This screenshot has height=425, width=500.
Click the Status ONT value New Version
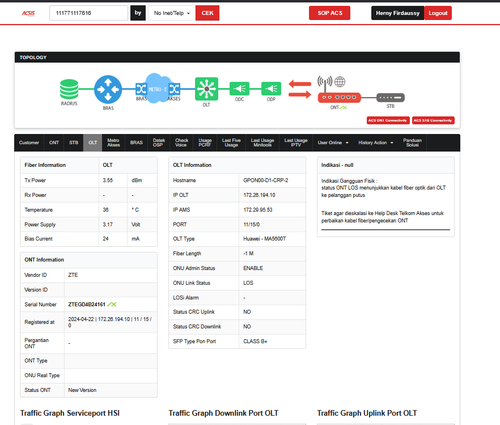[82, 390]
